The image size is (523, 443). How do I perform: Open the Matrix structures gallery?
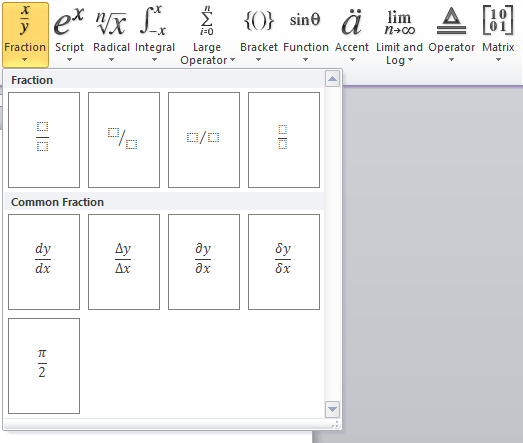pos(498,34)
